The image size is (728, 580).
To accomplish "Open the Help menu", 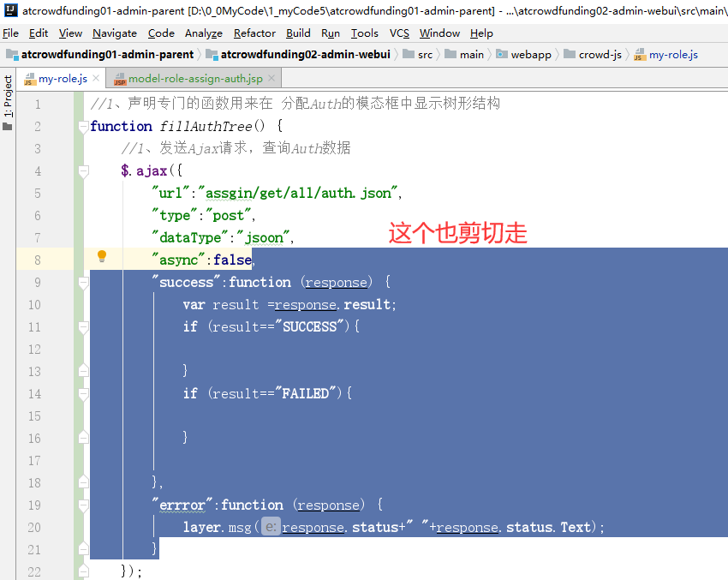I will tap(481, 33).
